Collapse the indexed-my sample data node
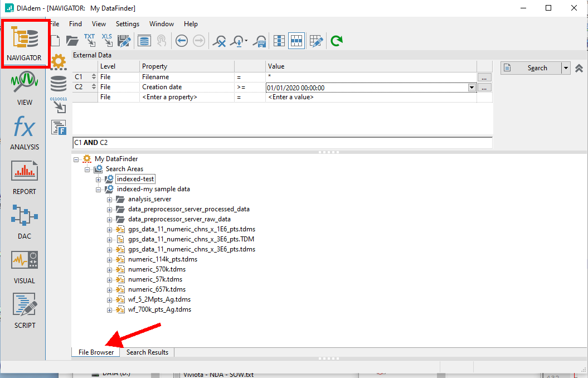The height and width of the screenshot is (378, 588). 99,189
